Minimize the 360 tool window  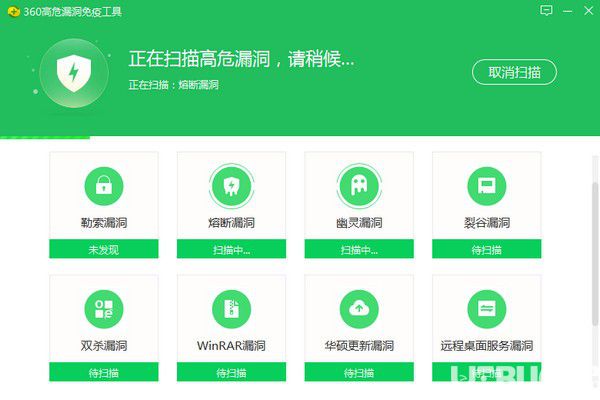(x=567, y=11)
